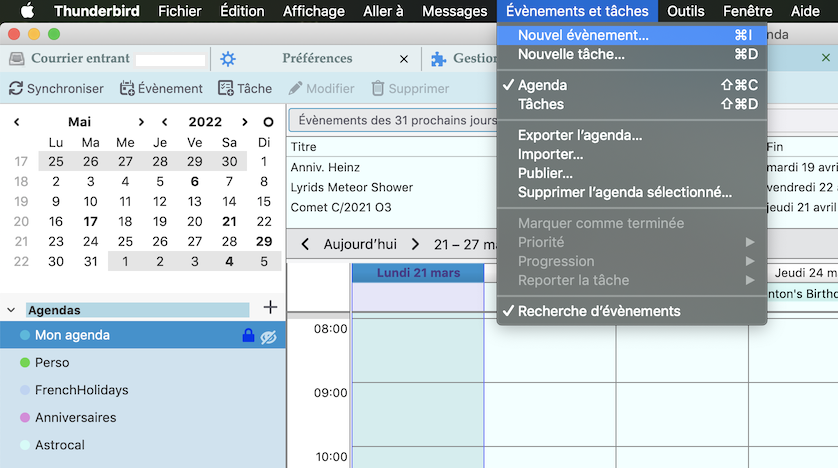
Task: Click the Synchroniser refresh icon
Action: coord(16,88)
